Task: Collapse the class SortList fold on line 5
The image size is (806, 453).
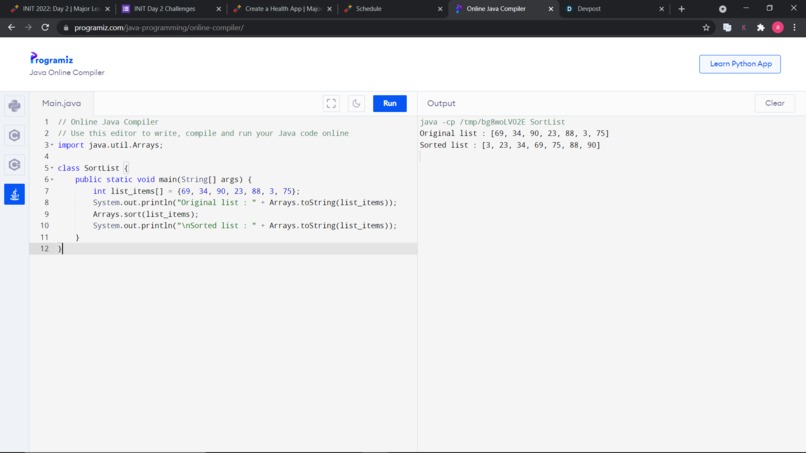Action: [x=52, y=168]
